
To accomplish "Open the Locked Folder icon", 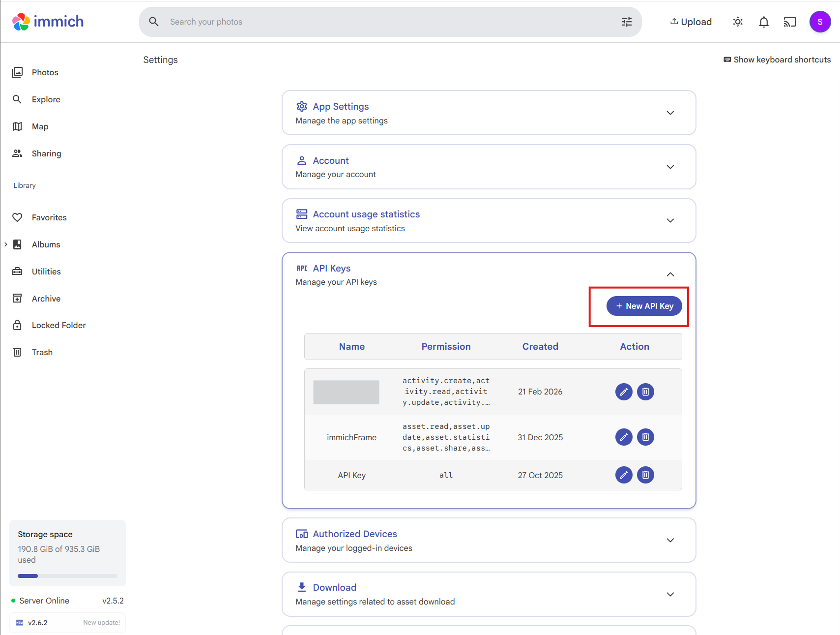I will tap(17, 325).
